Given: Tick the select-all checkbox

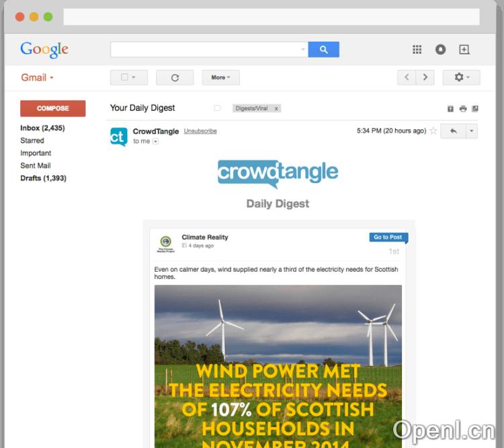Looking at the screenshot, I should click(x=124, y=77).
